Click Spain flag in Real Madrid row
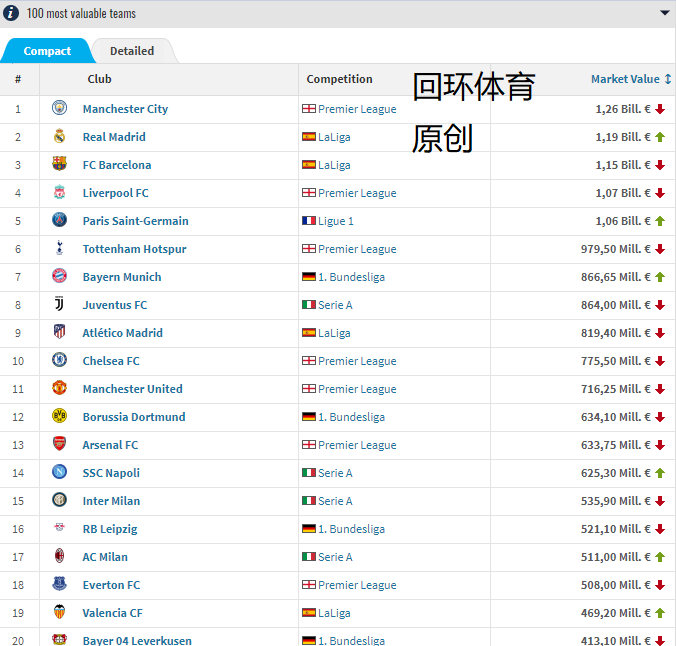 click(309, 137)
